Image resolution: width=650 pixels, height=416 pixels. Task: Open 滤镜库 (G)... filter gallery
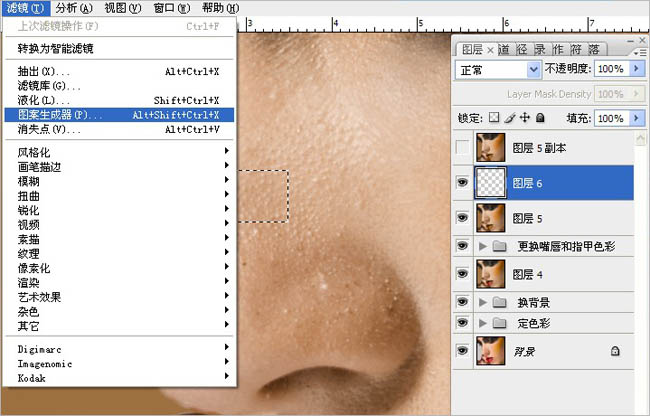pyautogui.click(x=119, y=86)
